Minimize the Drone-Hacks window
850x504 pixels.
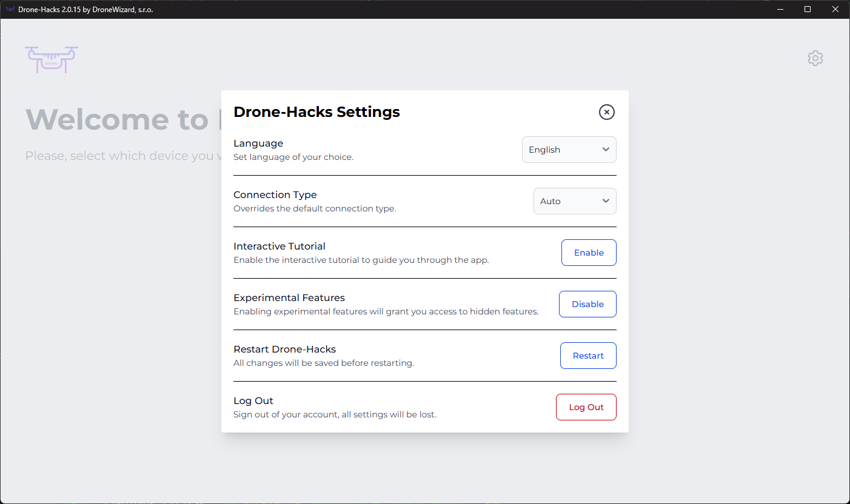pyautogui.click(x=780, y=9)
